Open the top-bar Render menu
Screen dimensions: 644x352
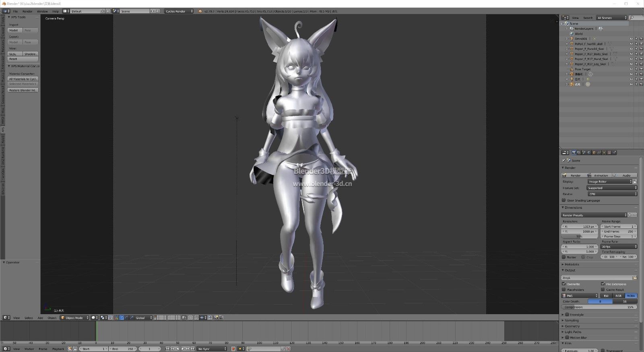click(27, 11)
